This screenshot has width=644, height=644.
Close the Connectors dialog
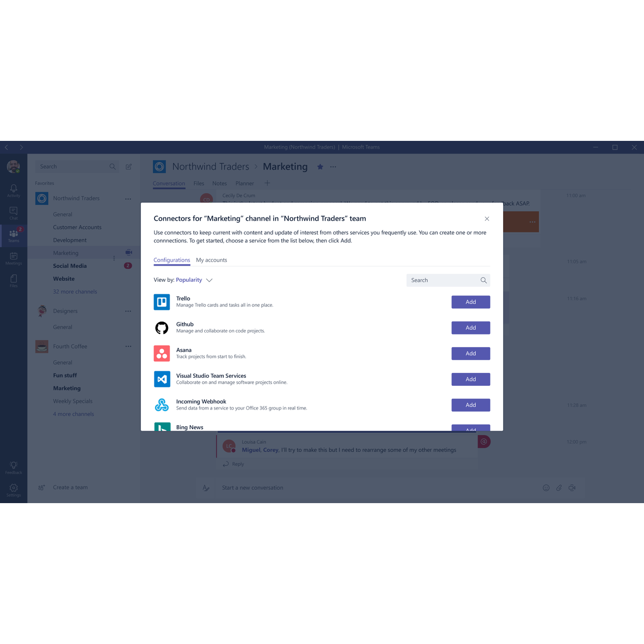pyautogui.click(x=487, y=219)
